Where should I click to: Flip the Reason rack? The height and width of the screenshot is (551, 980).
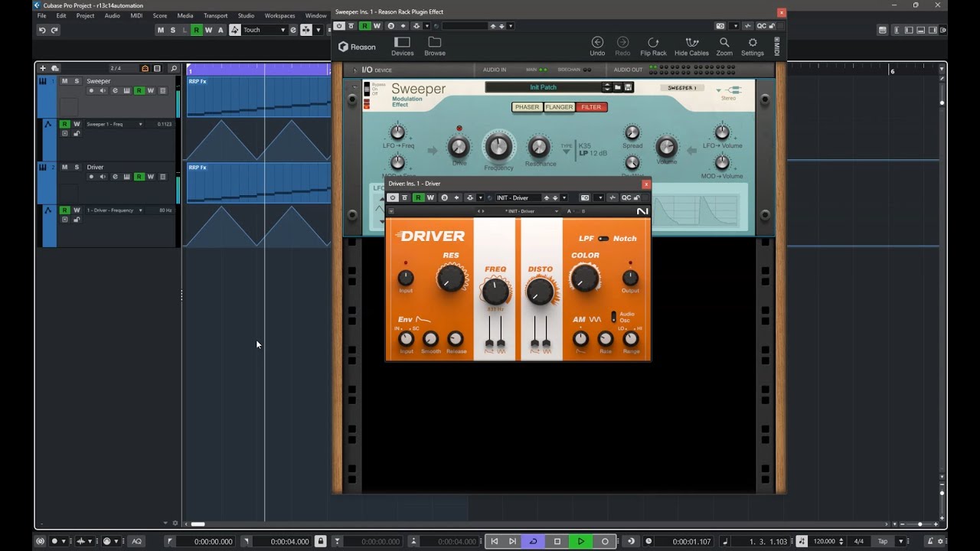tap(653, 46)
